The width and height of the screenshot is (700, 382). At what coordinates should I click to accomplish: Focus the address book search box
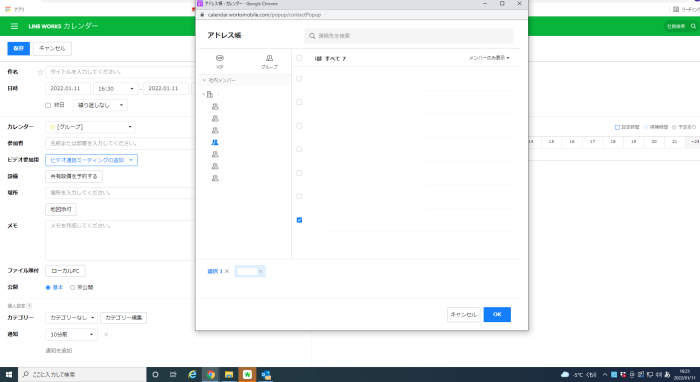pyautogui.click(x=409, y=36)
